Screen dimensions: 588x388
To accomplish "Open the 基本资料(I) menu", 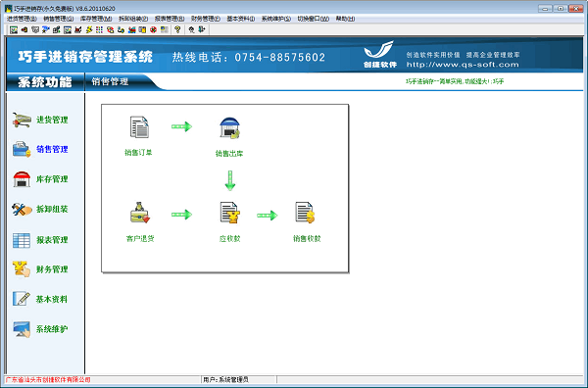I will (x=241, y=19).
